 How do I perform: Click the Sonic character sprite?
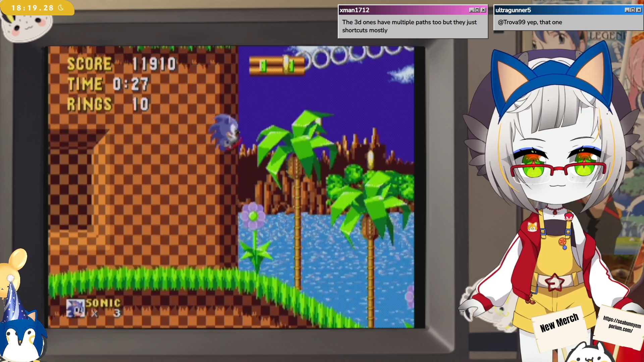click(x=225, y=132)
